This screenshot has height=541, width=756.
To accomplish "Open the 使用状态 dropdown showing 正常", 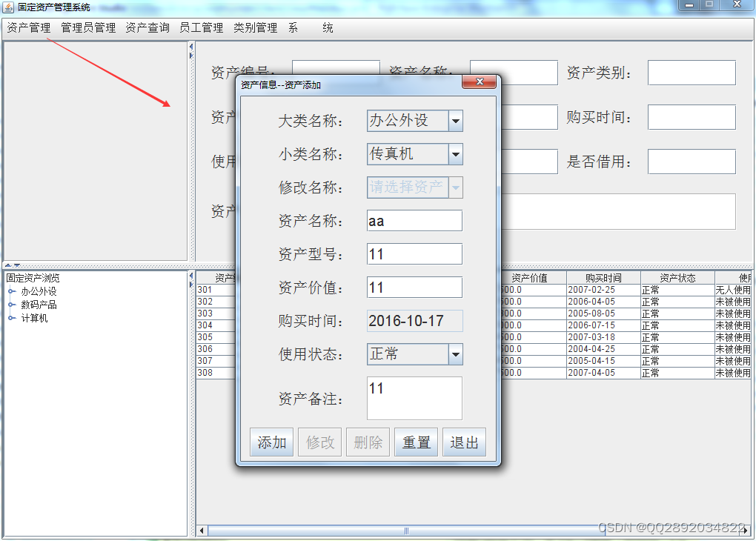I will (x=455, y=354).
